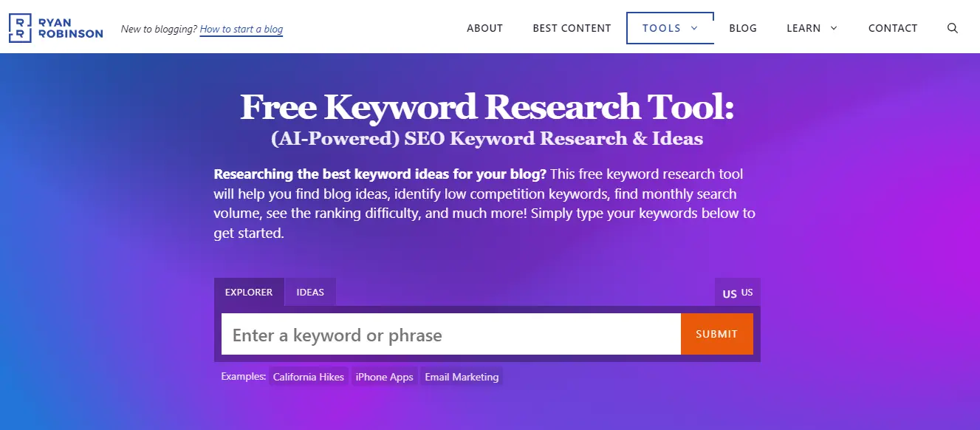Switch to the IDEAS tab
The width and height of the screenshot is (980, 430).
point(310,292)
